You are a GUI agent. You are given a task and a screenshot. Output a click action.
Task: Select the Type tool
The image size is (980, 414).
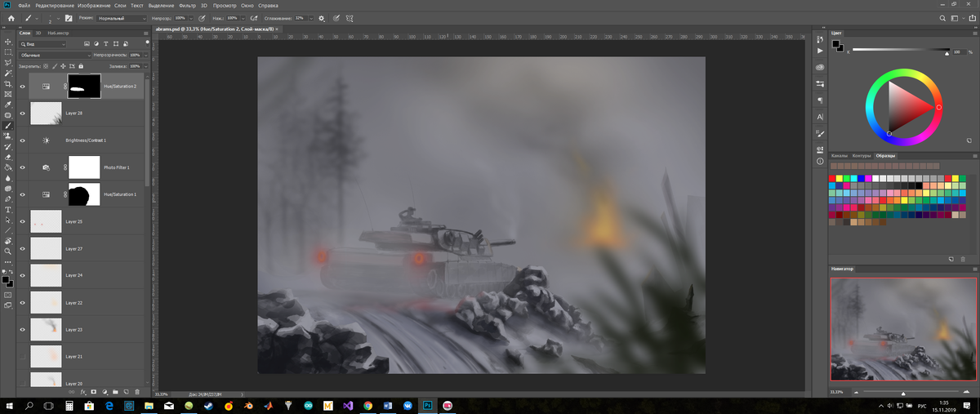pyautogui.click(x=8, y=210)
